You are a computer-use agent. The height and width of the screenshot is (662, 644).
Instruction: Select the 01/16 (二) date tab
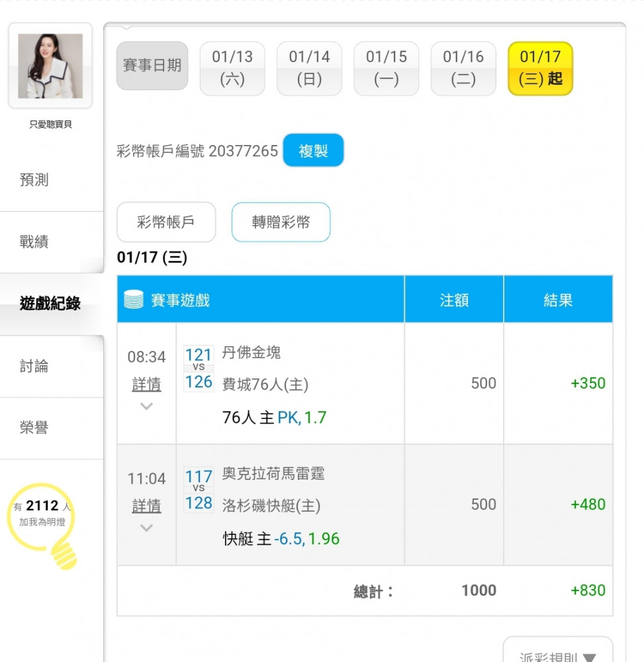[x=463, y=68]
